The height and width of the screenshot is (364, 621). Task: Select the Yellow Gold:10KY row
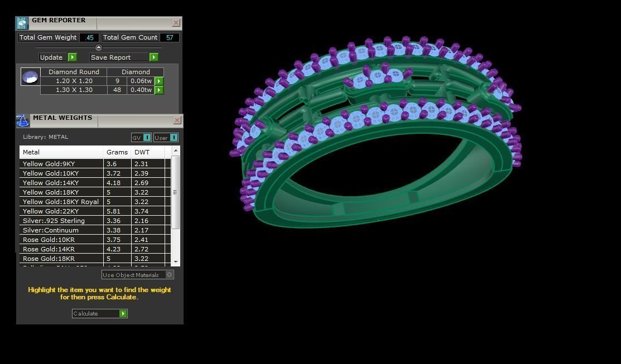point(95,173)
